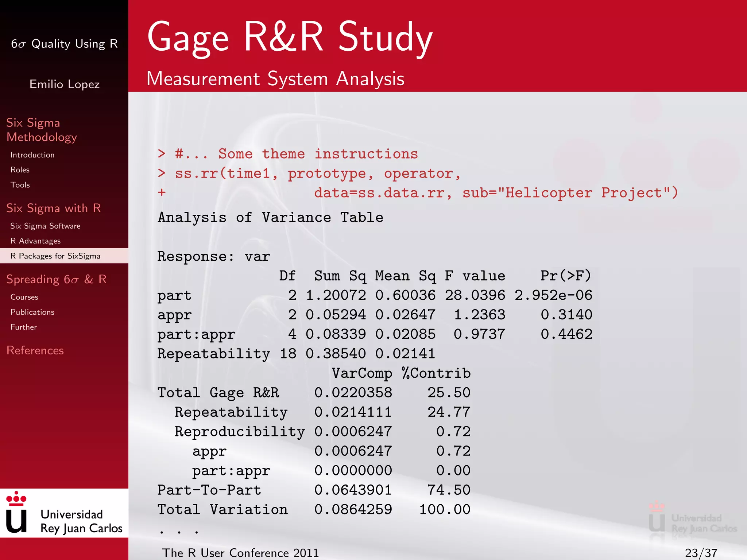The image size is (747, 560).
Task: Click the footer 'The R User Conference 2011'
Action: click(x=241, y=553)
